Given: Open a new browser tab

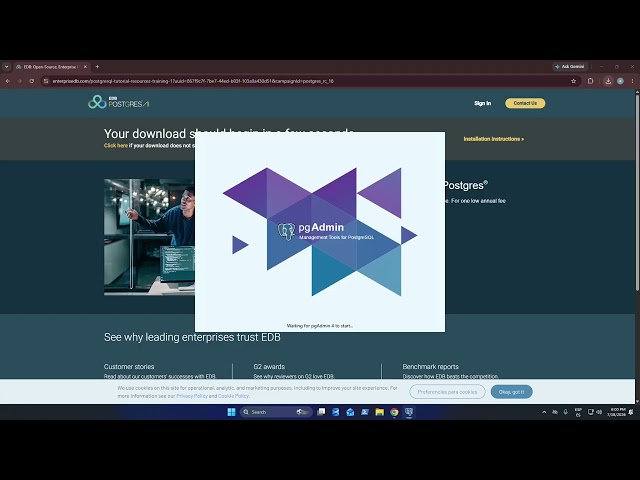Looking at the screenshot, I should coord(97,67).
